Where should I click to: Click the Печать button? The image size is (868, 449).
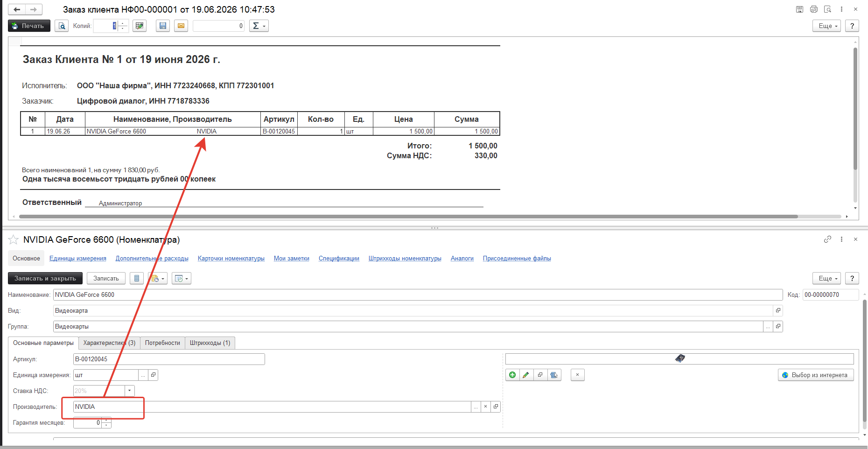[29, 26]
